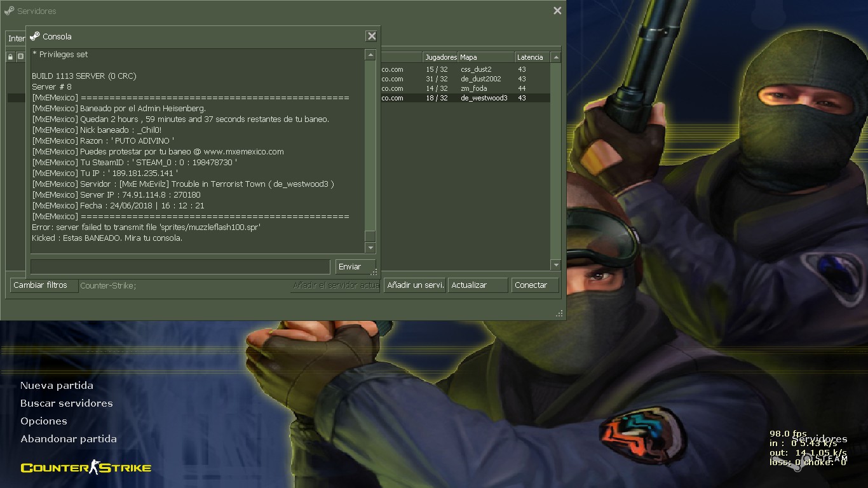Click the Conectar button
Viewport: 868px width, 488px height.
[x=535, y=285]
